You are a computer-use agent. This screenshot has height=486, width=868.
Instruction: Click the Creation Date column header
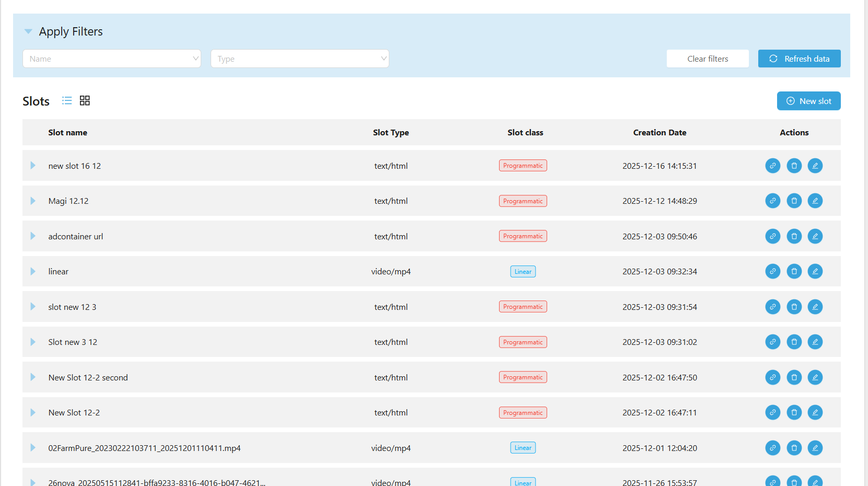(659, 133)
